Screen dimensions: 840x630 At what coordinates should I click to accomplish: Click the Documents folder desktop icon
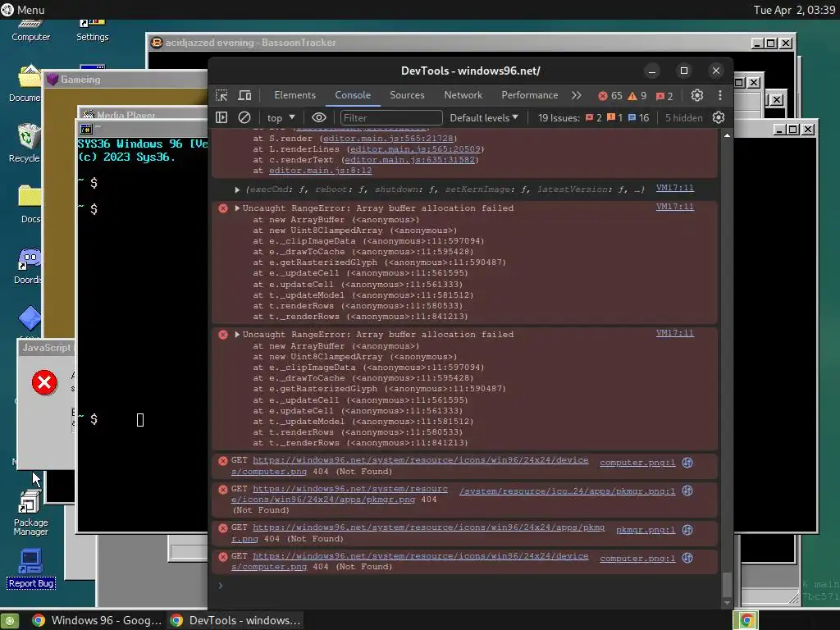click(x=25, y=83)
